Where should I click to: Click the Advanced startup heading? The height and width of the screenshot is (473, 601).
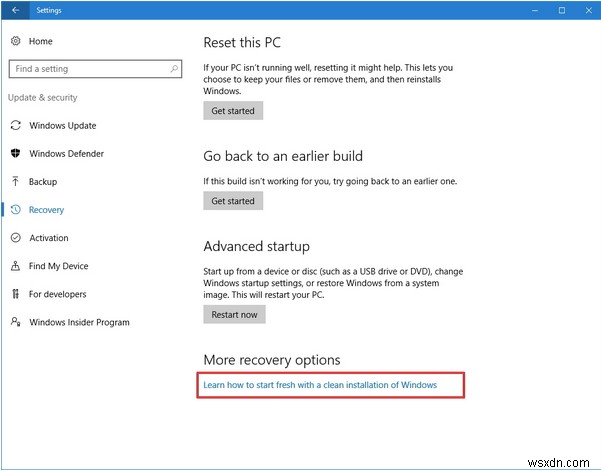click(x=256, y=246)
